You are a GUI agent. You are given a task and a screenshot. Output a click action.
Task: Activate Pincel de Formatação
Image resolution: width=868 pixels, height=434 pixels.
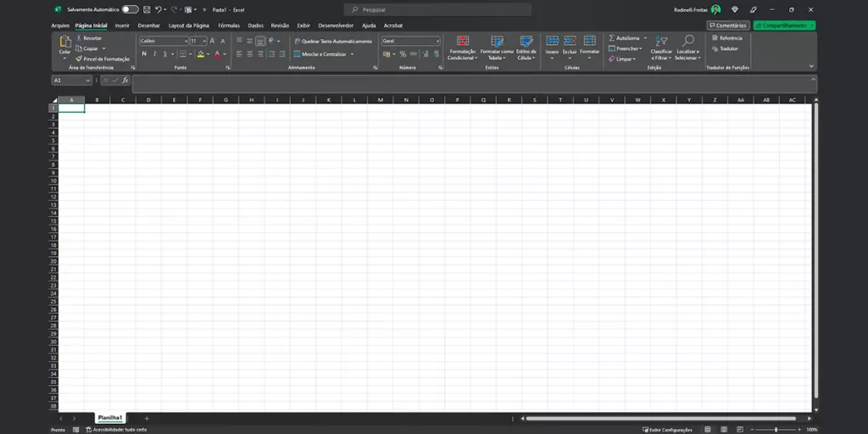103,58
